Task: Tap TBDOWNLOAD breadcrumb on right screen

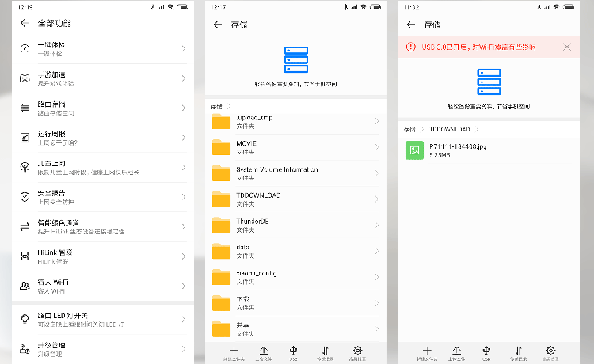Action: point(450,130)
